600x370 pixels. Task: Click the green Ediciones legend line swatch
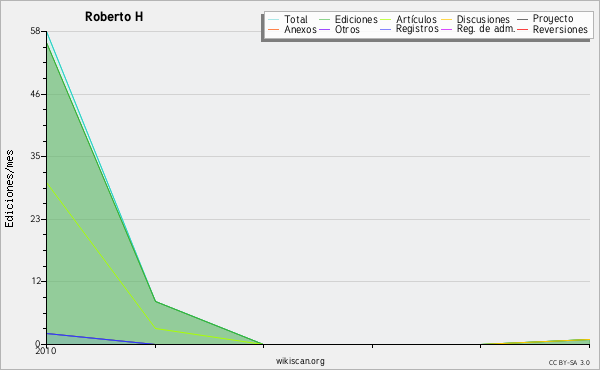(324, 20)
